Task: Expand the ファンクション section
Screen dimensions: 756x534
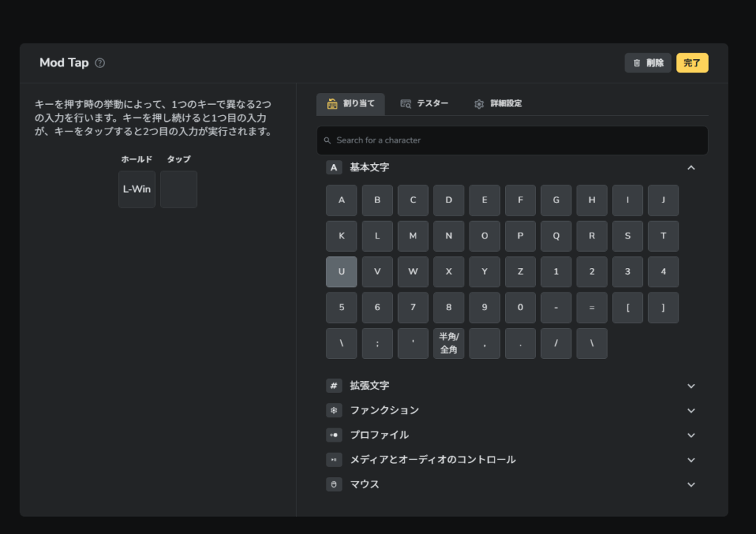Action: [691, 410]
